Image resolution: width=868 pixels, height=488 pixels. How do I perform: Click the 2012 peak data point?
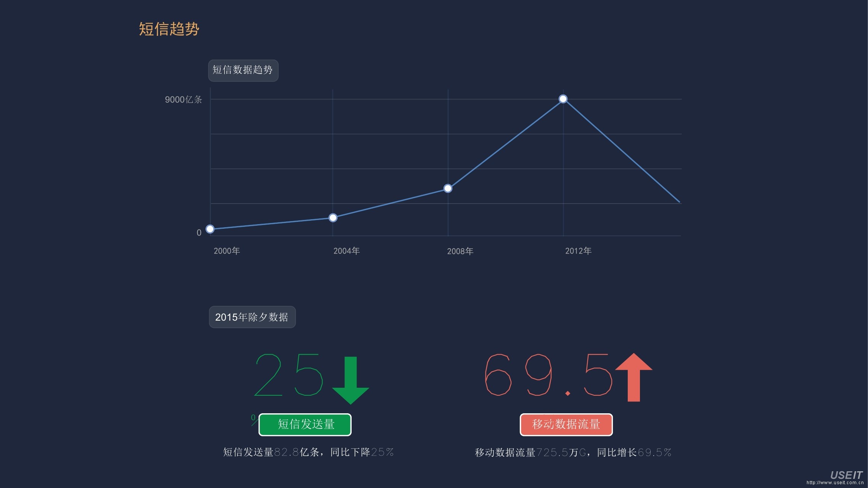point(563,99)
